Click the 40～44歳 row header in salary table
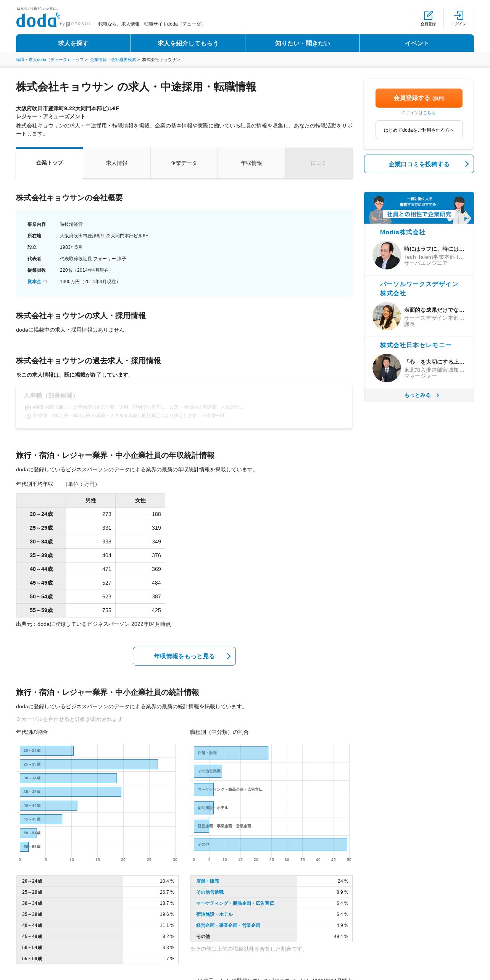 [x=41, y=569]
